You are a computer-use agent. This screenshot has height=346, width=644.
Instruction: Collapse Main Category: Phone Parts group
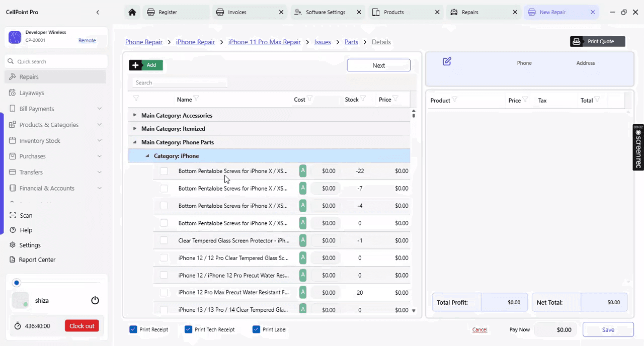134,142
